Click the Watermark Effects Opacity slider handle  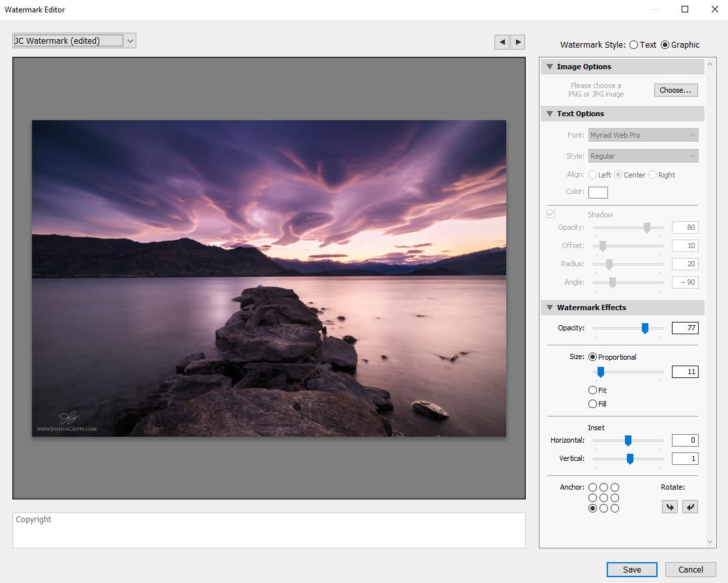click(x=645, y=328)
